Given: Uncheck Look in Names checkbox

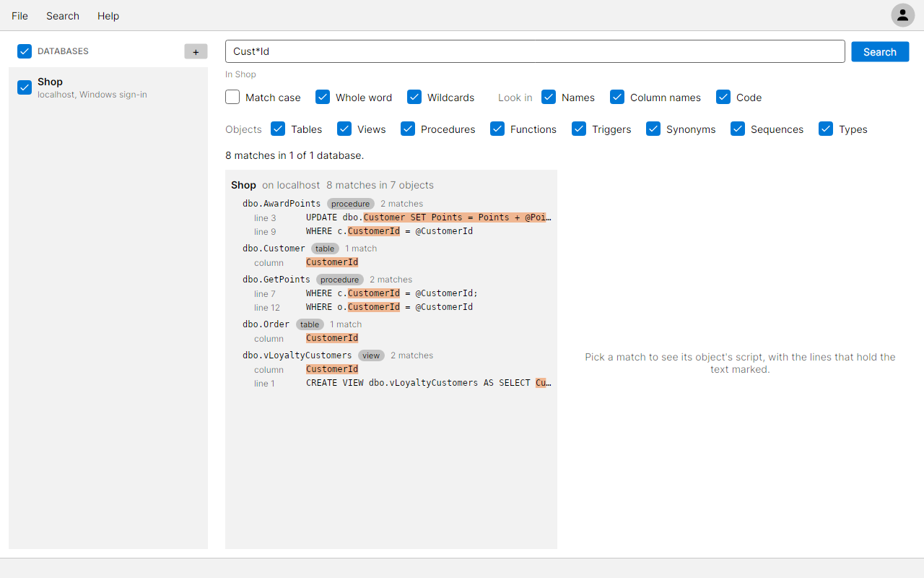Looking at the screenshot, I should (x=549, y=97).
